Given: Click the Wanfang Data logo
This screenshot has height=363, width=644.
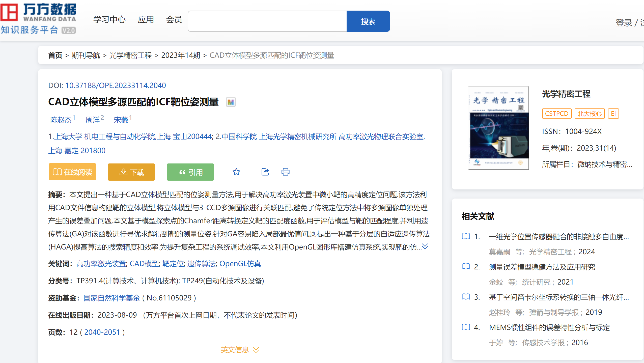Looking at the screenshot, I should 38,19.
